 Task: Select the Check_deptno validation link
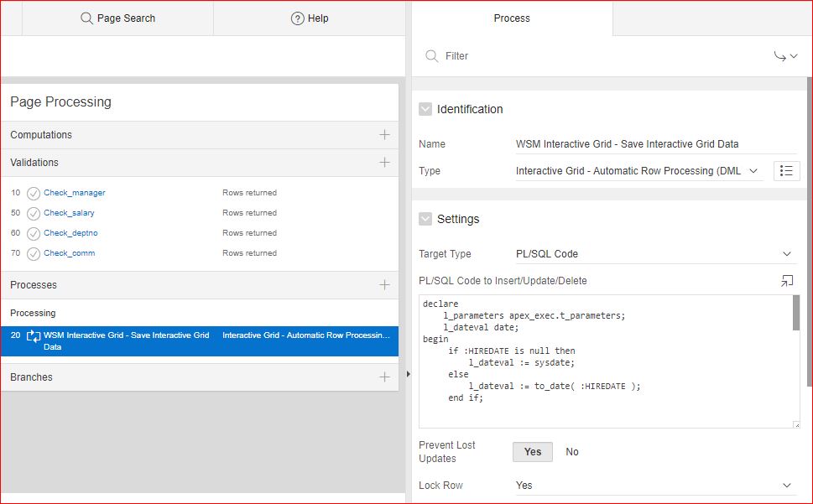[69, 233]
